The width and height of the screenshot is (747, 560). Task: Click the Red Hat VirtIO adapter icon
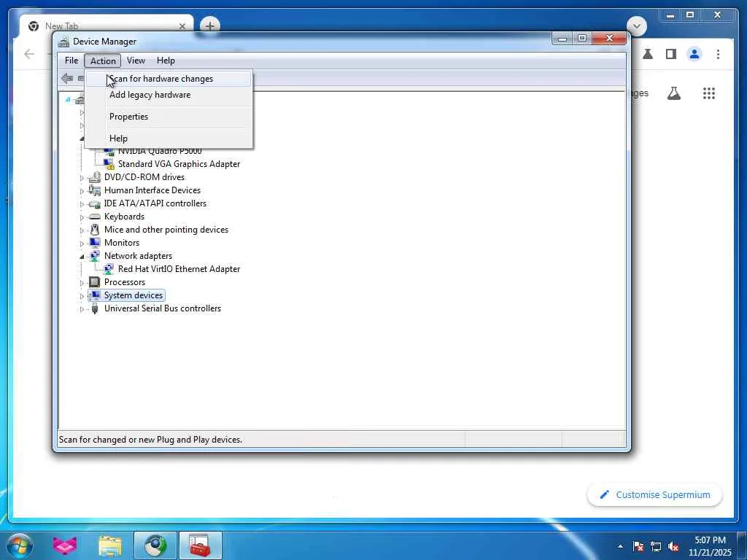(109, 269)
